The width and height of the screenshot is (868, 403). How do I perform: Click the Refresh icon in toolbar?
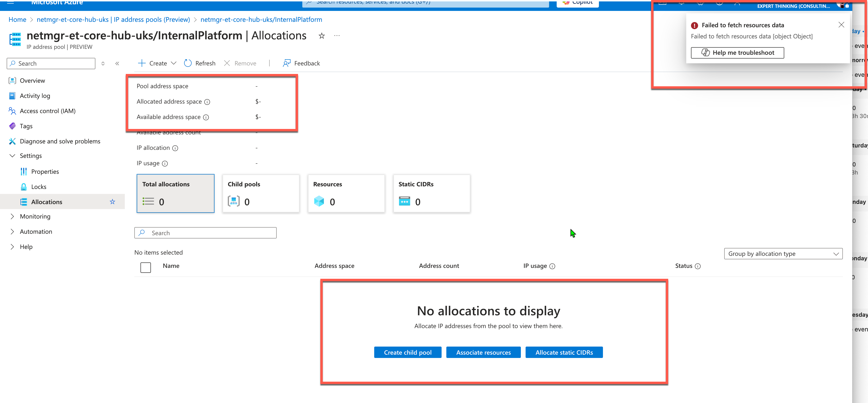pos(188,63)
